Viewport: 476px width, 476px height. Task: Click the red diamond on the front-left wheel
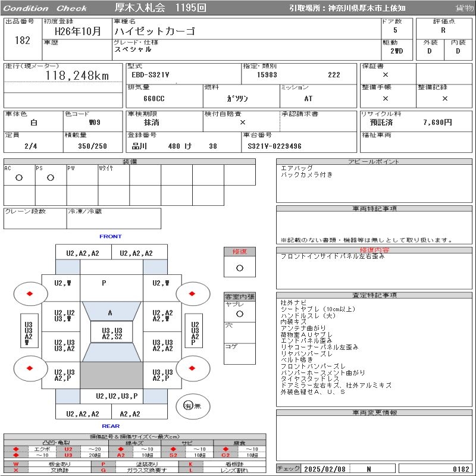pos(29,294)
